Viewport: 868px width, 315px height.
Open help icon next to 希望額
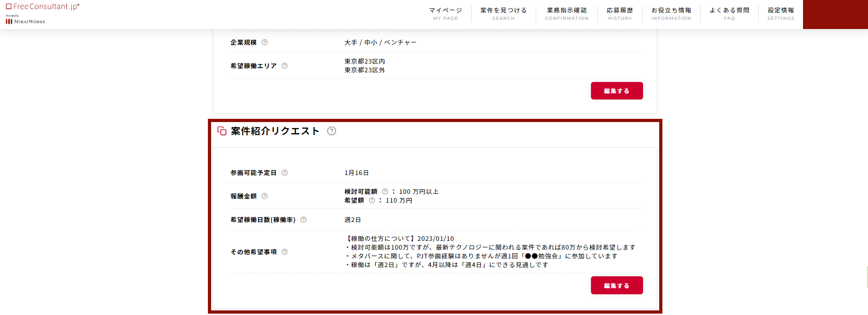pos(372,200)
